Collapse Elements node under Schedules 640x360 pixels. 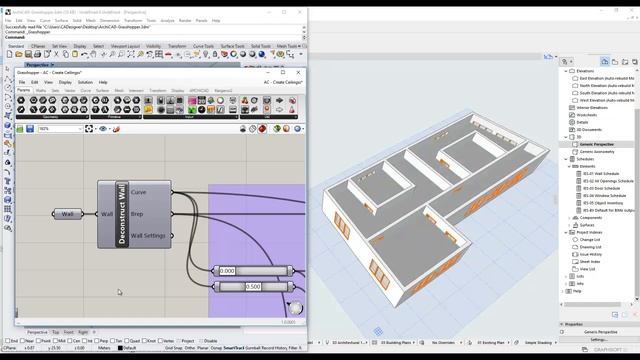(570, 167)
